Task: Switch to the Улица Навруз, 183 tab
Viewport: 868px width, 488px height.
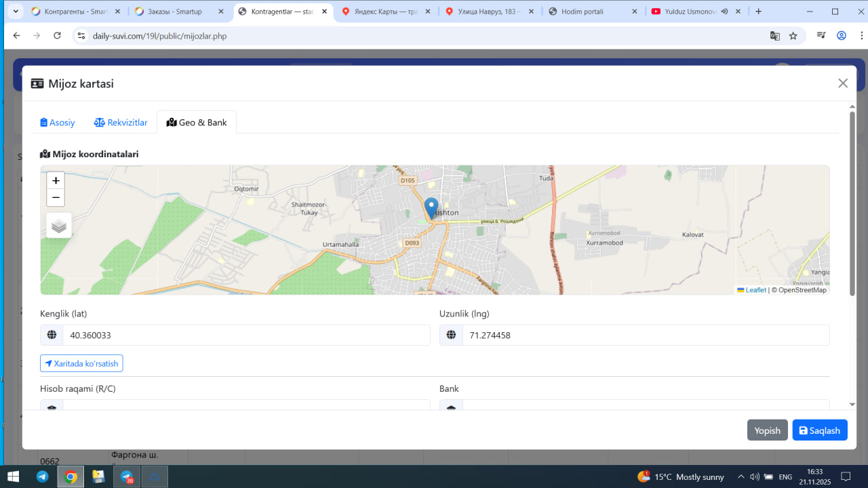Action: pyautogui.click(x=489, y=12)
